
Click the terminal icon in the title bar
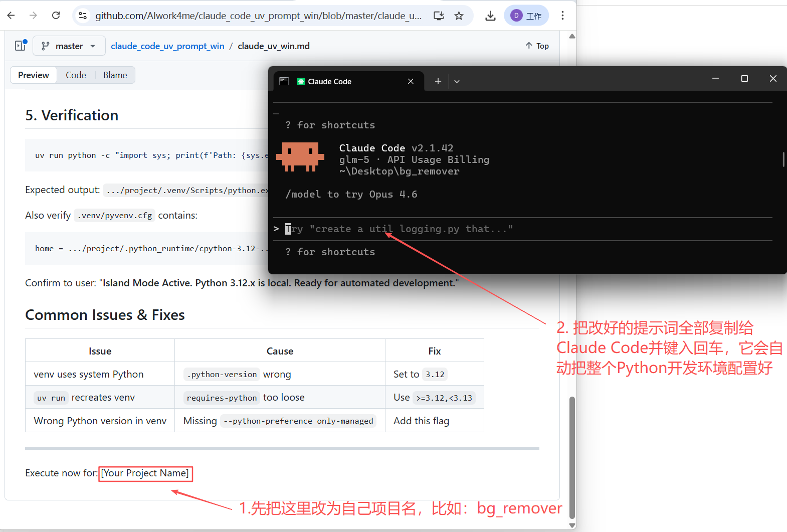(x=284, y=81)
